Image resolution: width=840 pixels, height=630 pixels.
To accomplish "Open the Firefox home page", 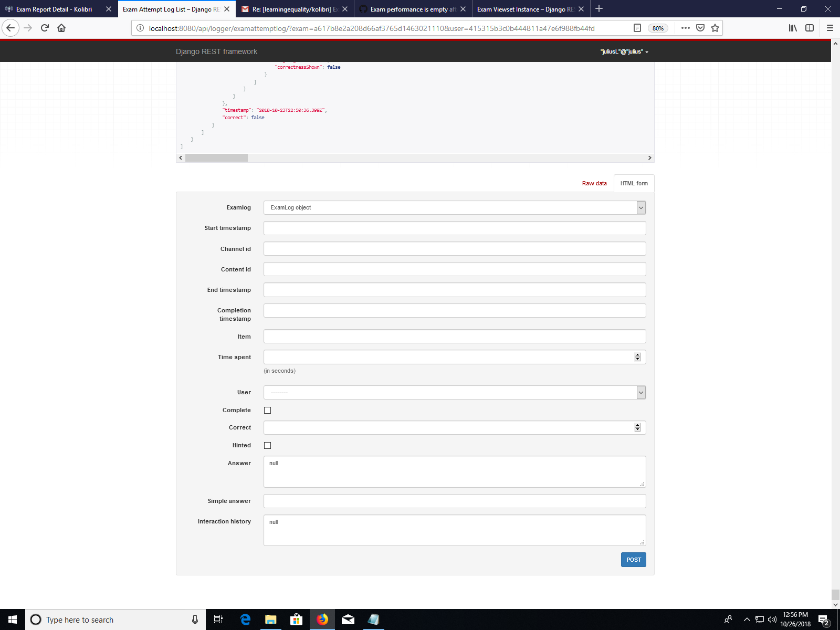I will (61, 28).
